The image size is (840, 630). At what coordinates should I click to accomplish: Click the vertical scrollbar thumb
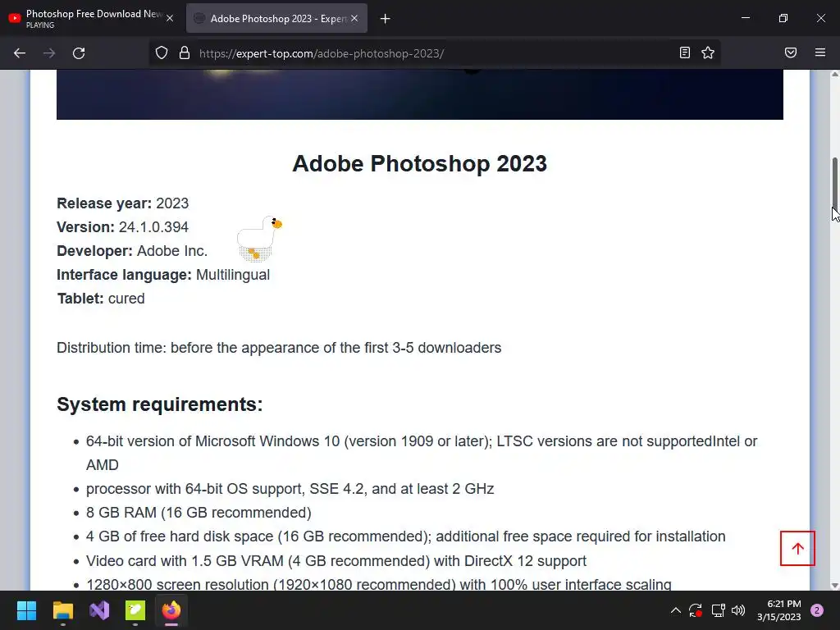(834, 182)
